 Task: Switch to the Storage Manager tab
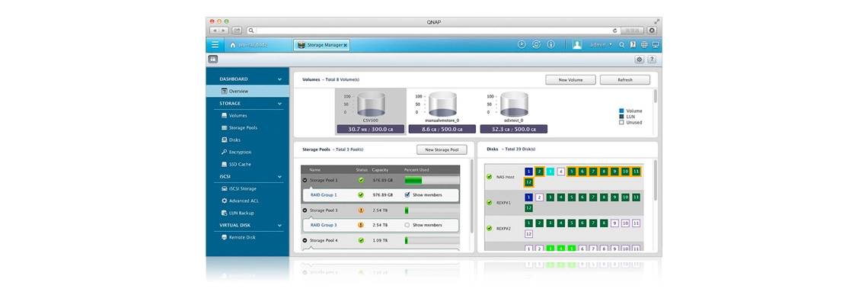pyautogui.click(x=321, y=45)
